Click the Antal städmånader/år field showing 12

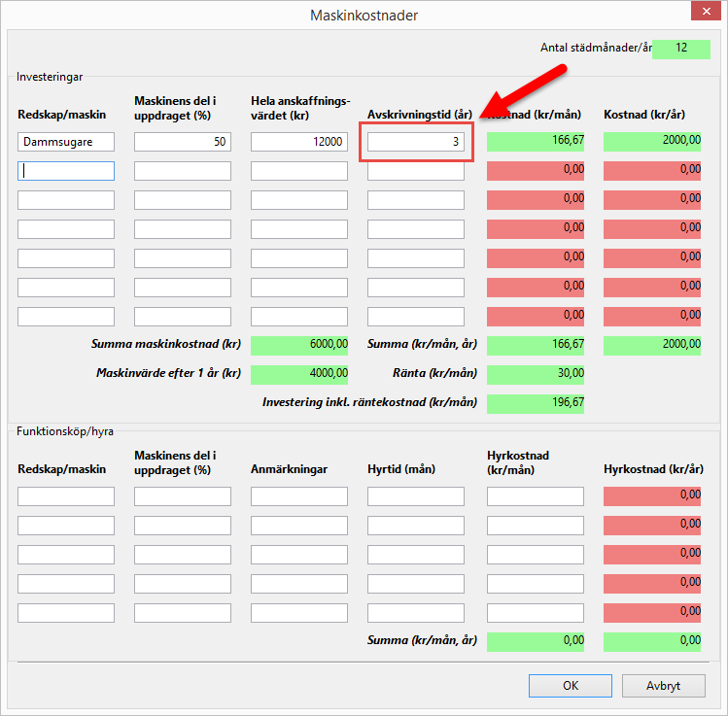coord(681,48)
